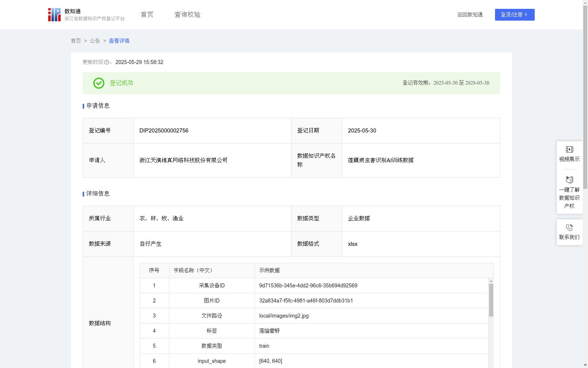This screenshot has width=588, height=368.
Task: Click data format value xlsx
Action: coord(352,244)
